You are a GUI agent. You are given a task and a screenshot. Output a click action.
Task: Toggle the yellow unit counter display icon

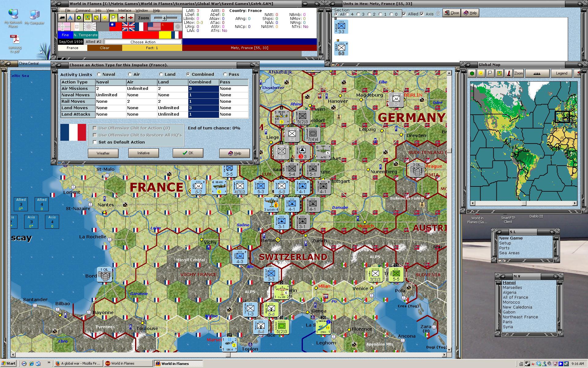(x=88, y=18)
